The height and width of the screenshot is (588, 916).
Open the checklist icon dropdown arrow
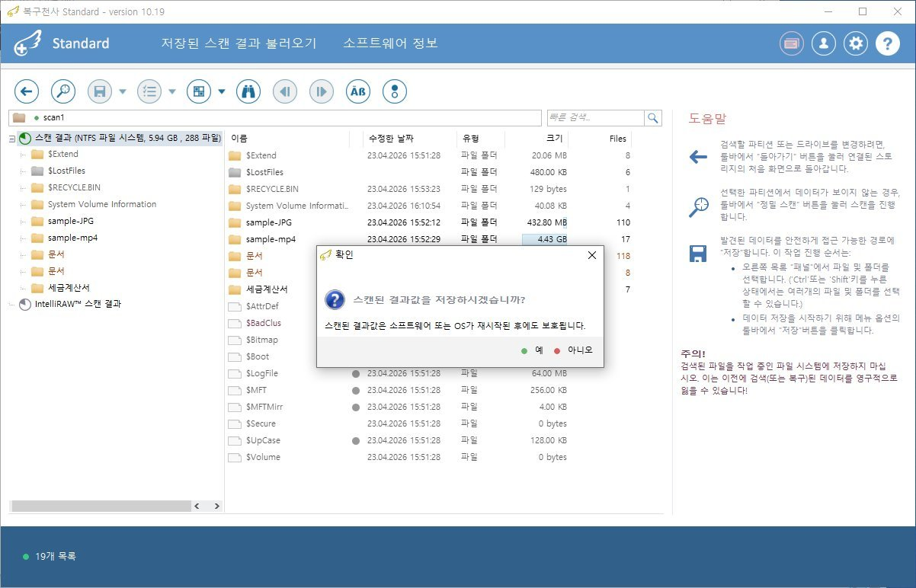pyautogui.click(x=172, y=92)
